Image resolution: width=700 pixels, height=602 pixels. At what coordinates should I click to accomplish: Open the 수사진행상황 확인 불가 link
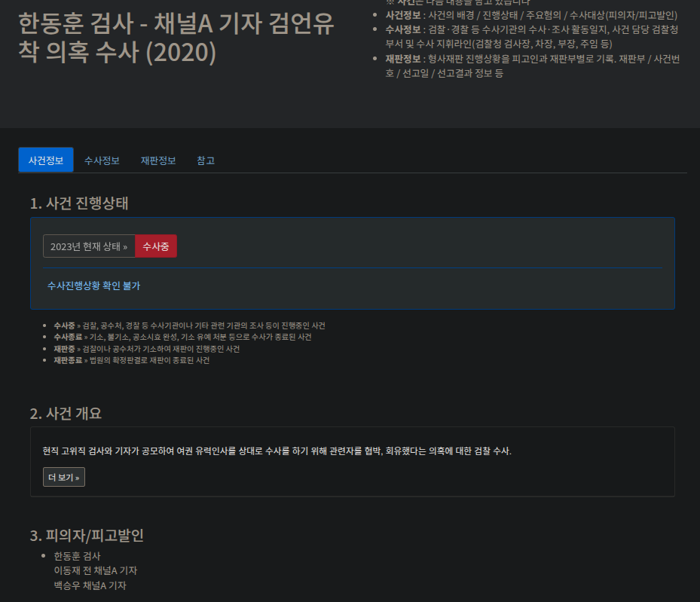[x=93, y=286]
